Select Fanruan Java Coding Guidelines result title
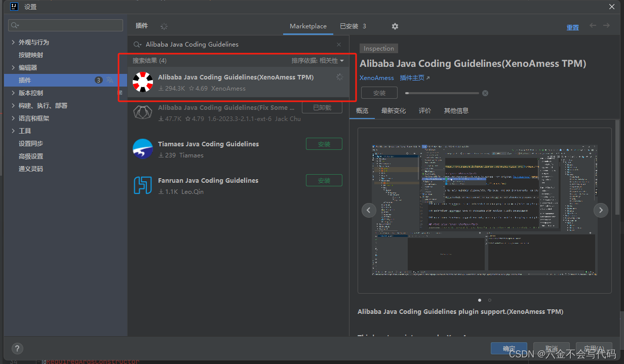Viewport: 624px width, 364px height. [x=208, y=181]
